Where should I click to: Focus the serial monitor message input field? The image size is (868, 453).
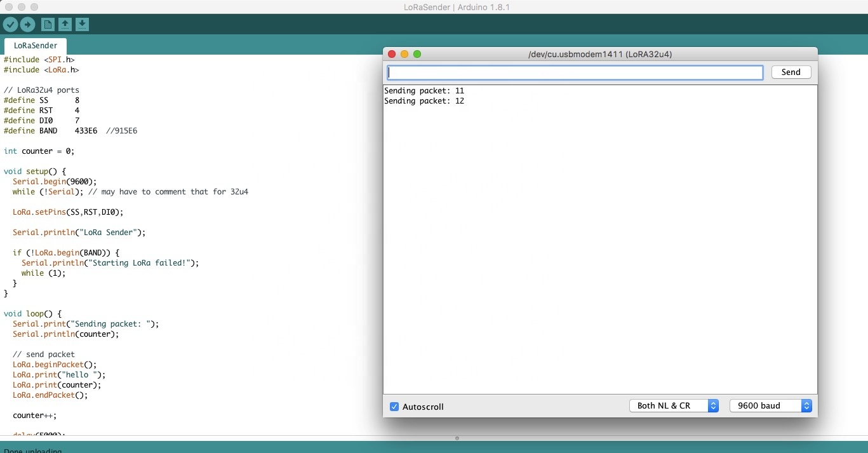tap(575, 73)
